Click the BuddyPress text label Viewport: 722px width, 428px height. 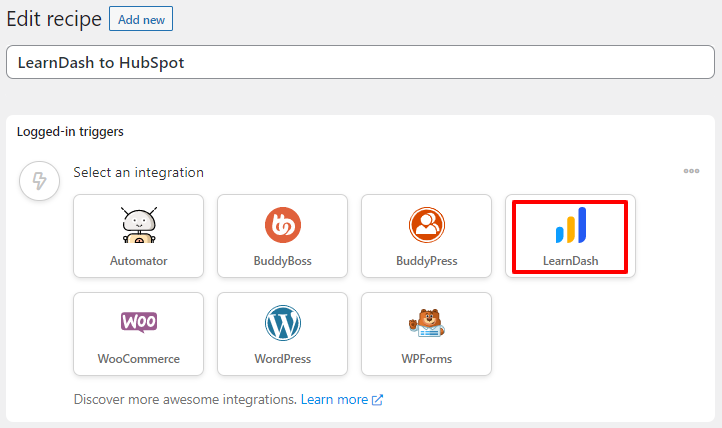point(427,261)
